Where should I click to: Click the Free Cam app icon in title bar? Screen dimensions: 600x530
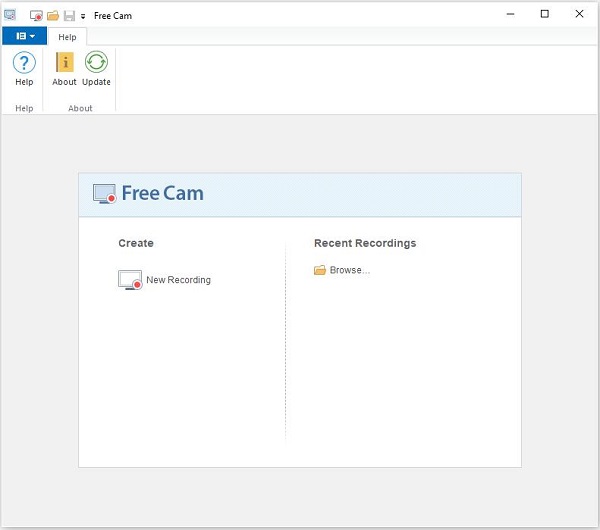click(x=10, y=15)
